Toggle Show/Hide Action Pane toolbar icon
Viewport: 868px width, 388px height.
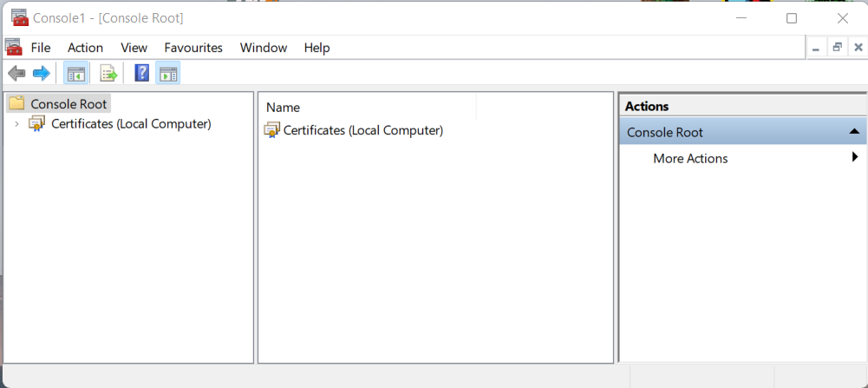[x=167, y=73]
